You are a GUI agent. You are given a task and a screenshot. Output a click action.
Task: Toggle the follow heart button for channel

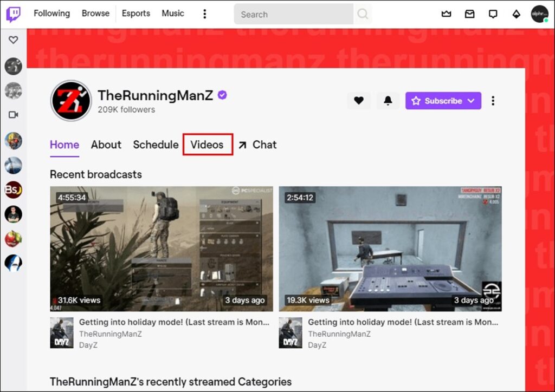359,101
